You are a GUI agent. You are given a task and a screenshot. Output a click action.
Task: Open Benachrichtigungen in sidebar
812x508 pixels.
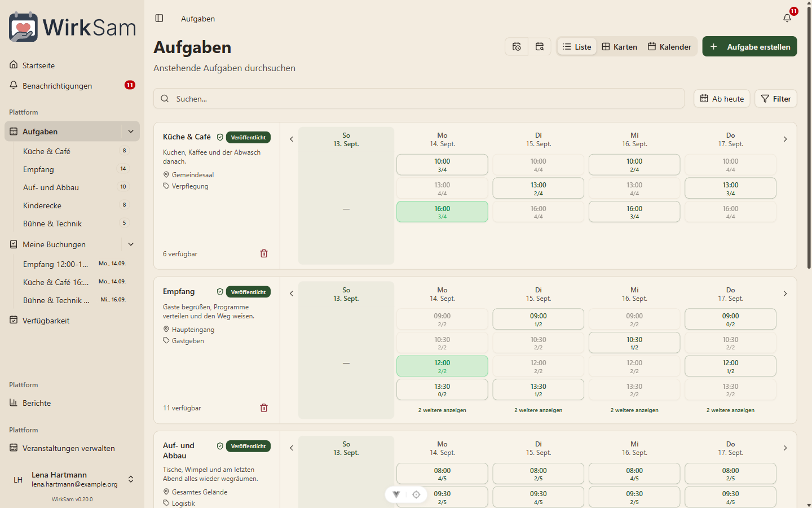tap(72, 86)
